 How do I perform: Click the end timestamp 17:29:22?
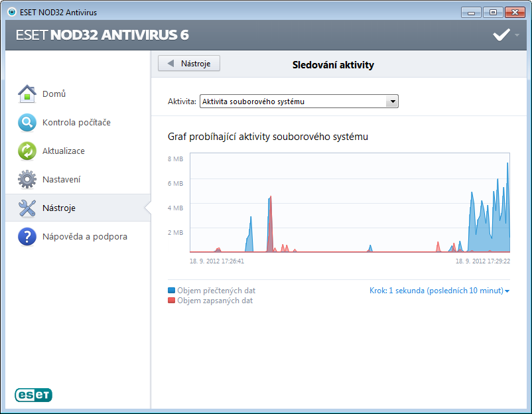[483, 261]
